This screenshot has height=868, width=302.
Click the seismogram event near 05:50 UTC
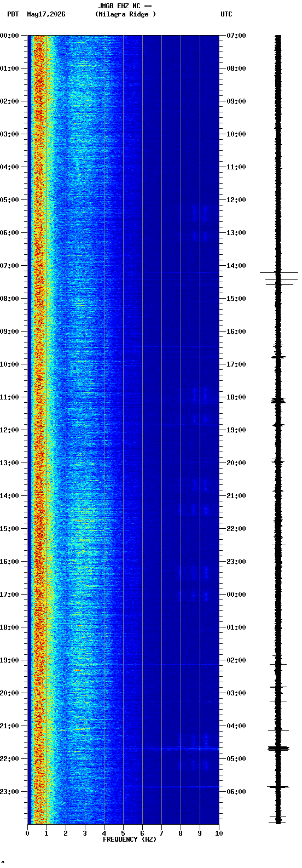click(278, 787)
